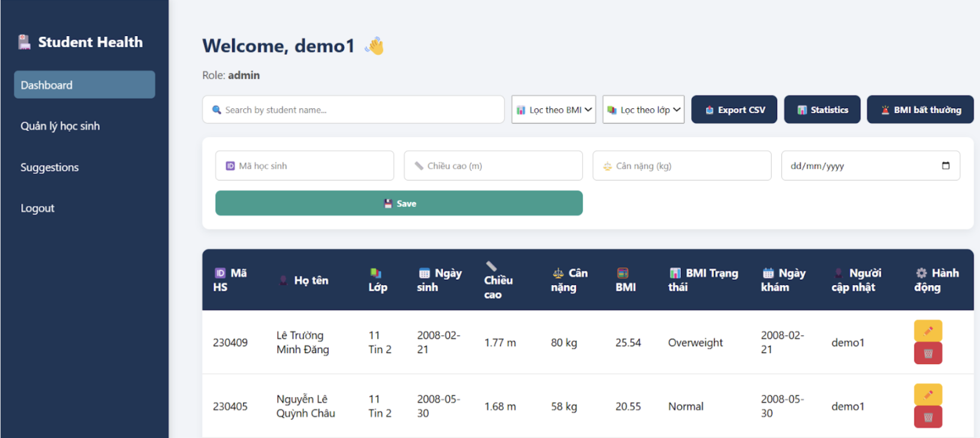Open the calendar picker icon in date field

pyautogui.click(x=946, y=166)
